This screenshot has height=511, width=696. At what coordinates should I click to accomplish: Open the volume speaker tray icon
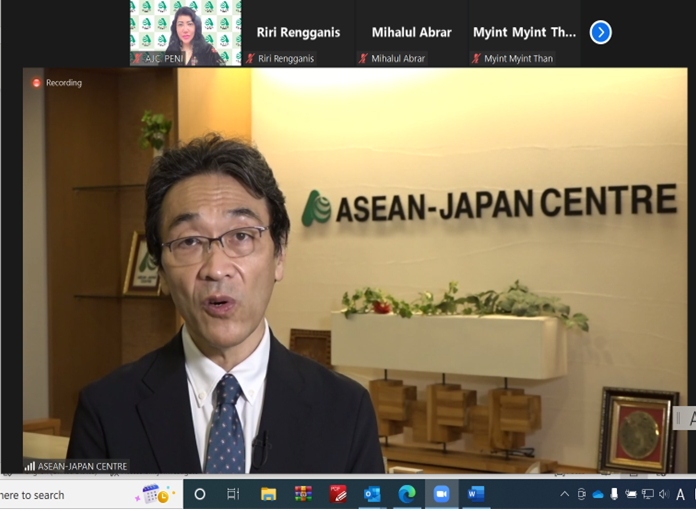(x=664, y=494)
